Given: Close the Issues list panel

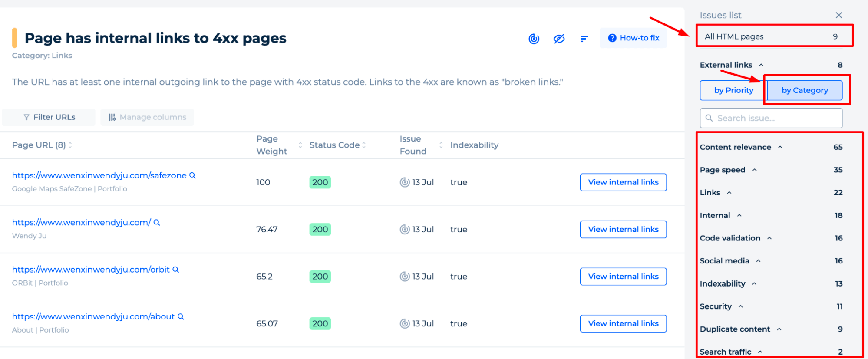Looking at the screenshot, I should 838,15.
